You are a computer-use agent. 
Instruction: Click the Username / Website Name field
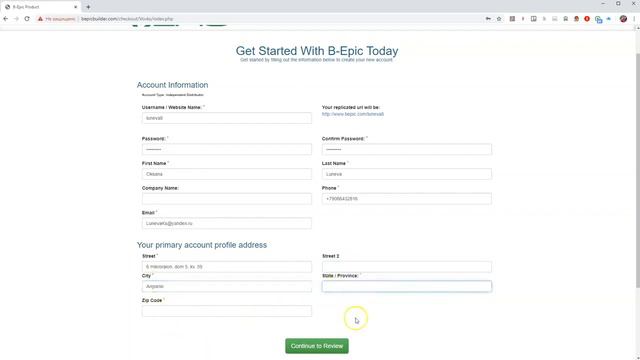point(227,118)
